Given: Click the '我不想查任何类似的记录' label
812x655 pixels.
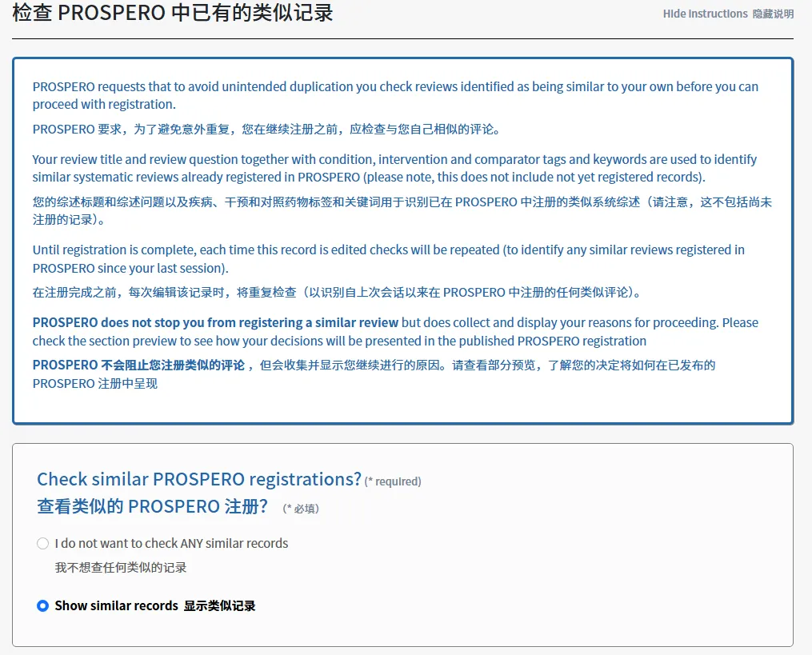Looking at the screenshot, I should [x=121, y=568].
